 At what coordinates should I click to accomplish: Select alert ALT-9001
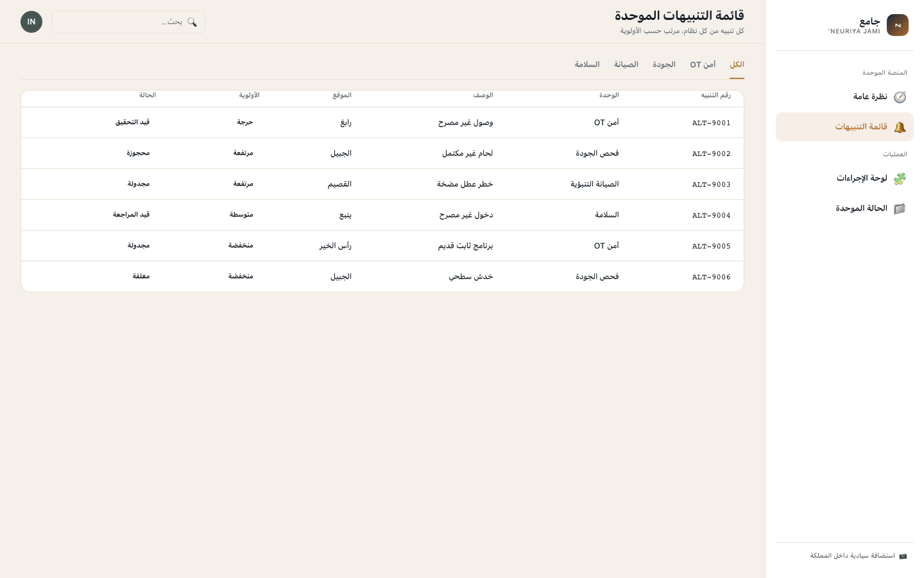(712, 123)
